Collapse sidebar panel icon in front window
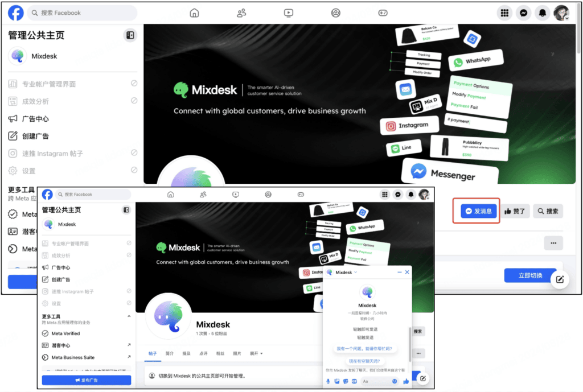Viewport: 583px width, 392px height. [x=126, y=210]
